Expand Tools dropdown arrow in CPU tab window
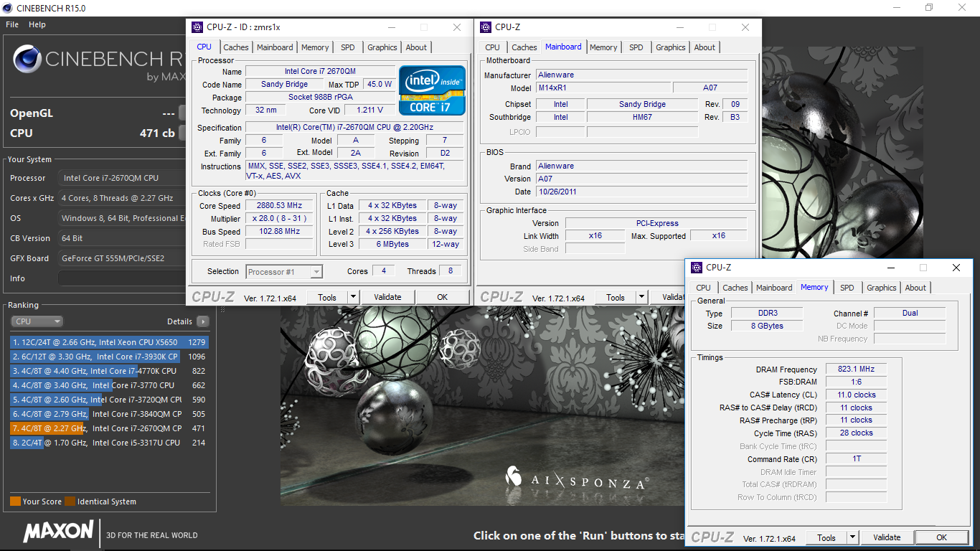The image size is (980, 551). coord(353,297)
